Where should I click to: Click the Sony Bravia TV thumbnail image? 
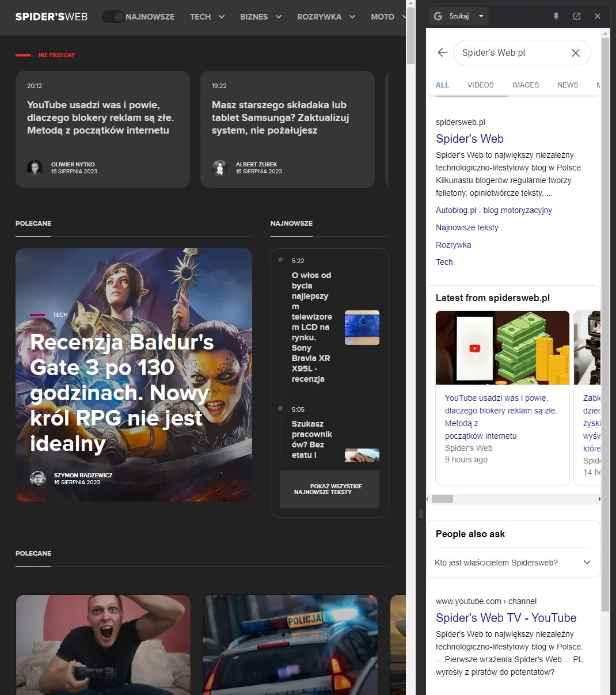pos(362,328)
